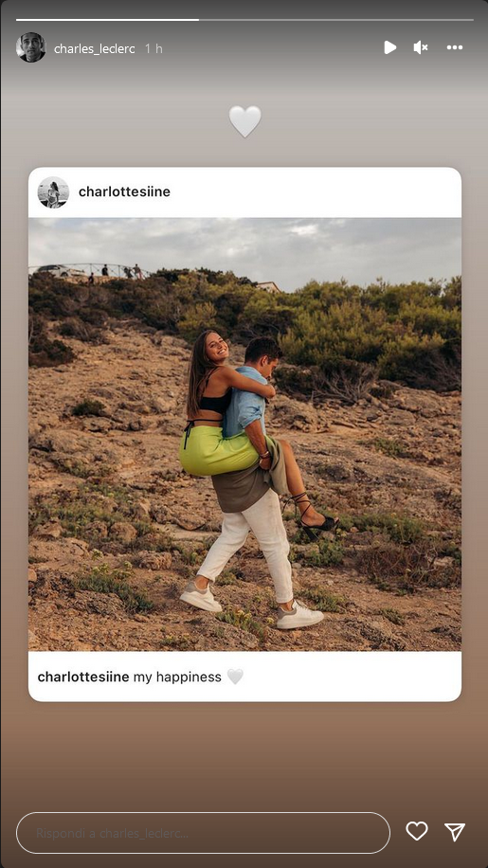Open the three-dot more options menu
The height and width of the screenshot is (868, 488).
pos(455,47)
